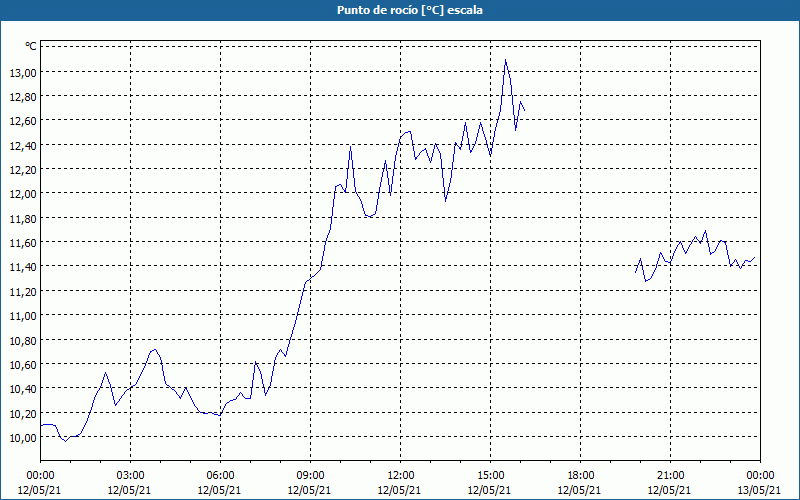Select the 11,00 y-axis value

(23, 316)
